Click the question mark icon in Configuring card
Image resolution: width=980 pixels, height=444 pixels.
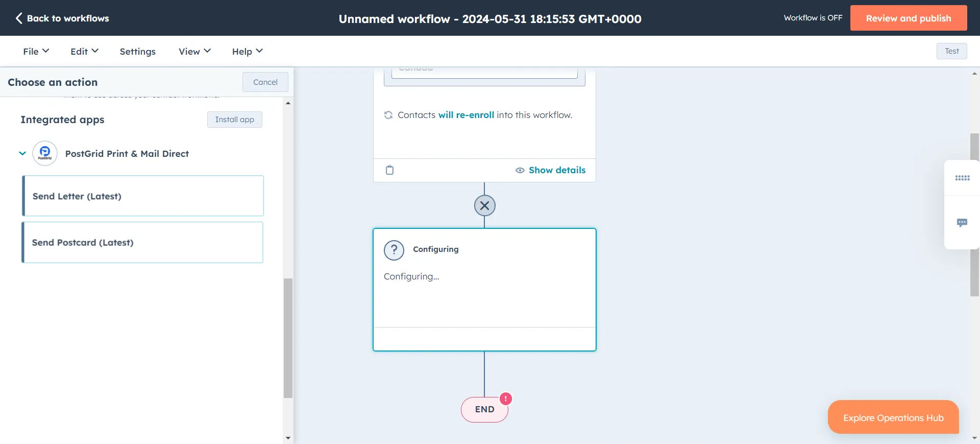click(x=394, y=250)
